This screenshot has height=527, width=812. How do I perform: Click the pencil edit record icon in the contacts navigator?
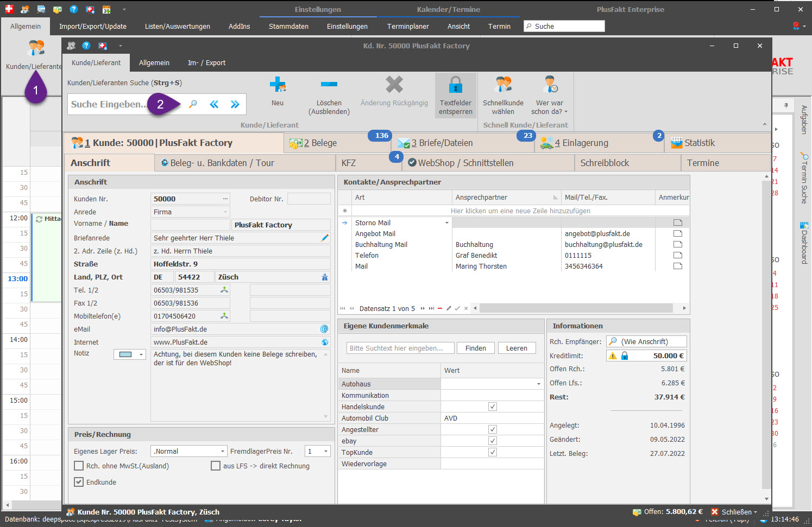[x=449, y=308]
